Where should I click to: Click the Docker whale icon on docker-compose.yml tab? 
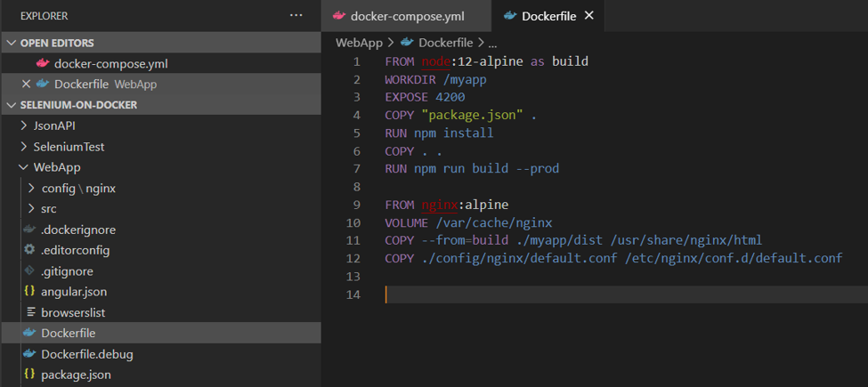pos(338,16)
